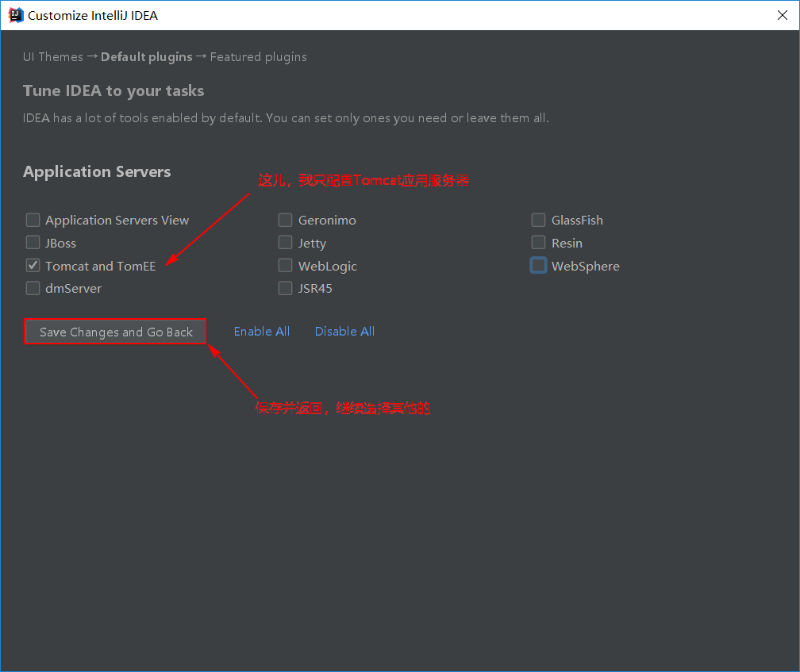The height and width of the screenshot is (672, 800).
Task: Enable the Resin checkbox
Action: [x=538, y=242]
